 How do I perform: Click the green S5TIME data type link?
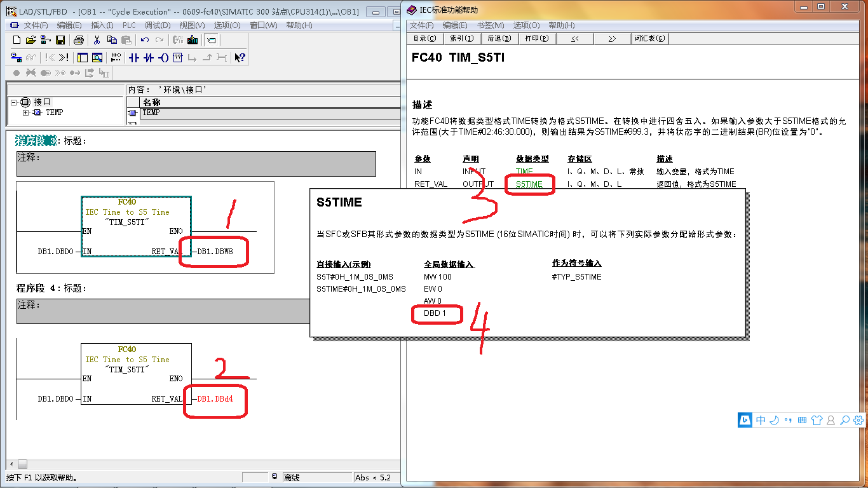(x=529, y=184)
